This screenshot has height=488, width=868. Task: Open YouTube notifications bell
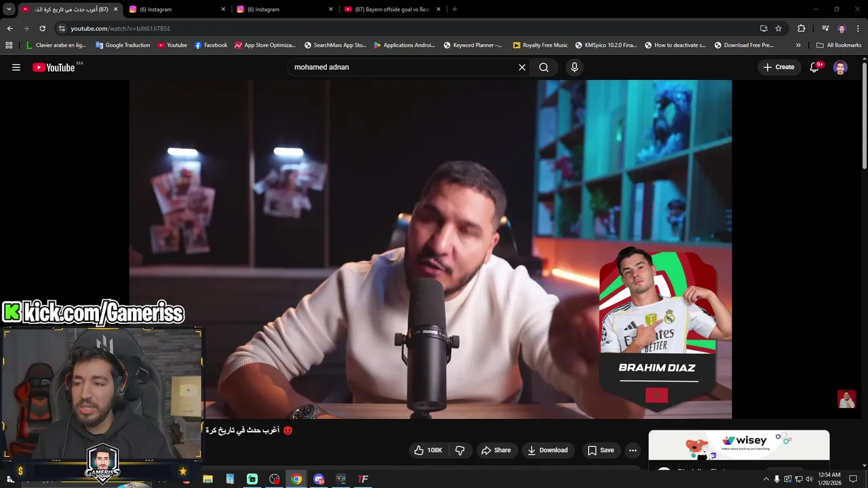click(x=814, y=67)
